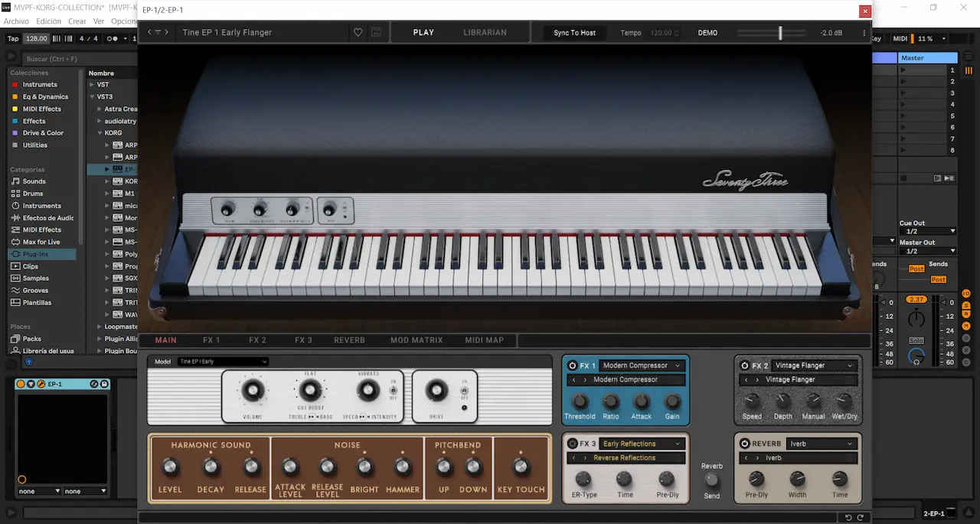Click the PLAY tab button
Screen dimensions: 980x524
[x=423, y=33]
